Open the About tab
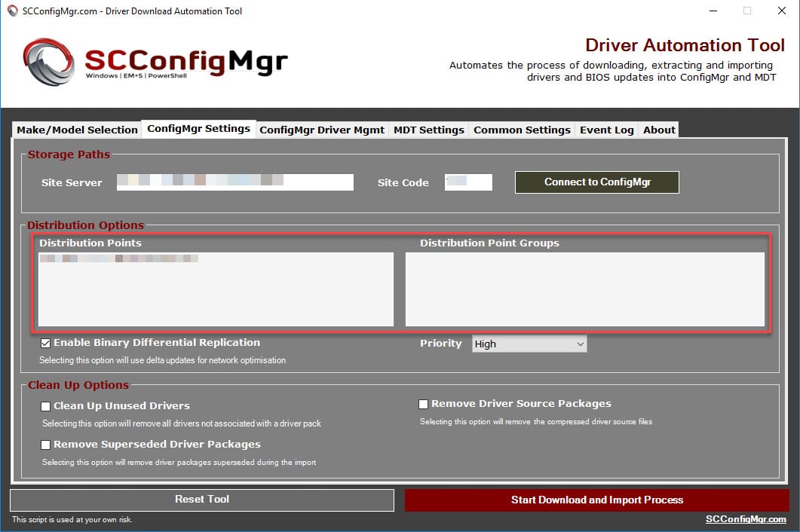800x532 pixels. click(x=659, y=130)
